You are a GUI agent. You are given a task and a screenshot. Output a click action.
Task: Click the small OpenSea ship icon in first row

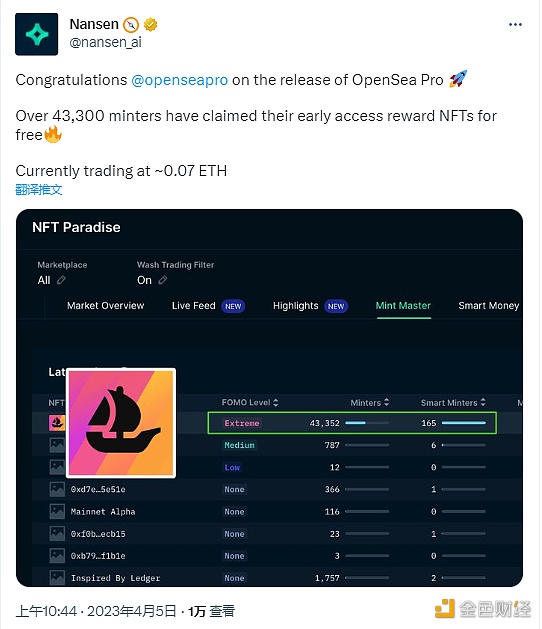tap(57, 423)
